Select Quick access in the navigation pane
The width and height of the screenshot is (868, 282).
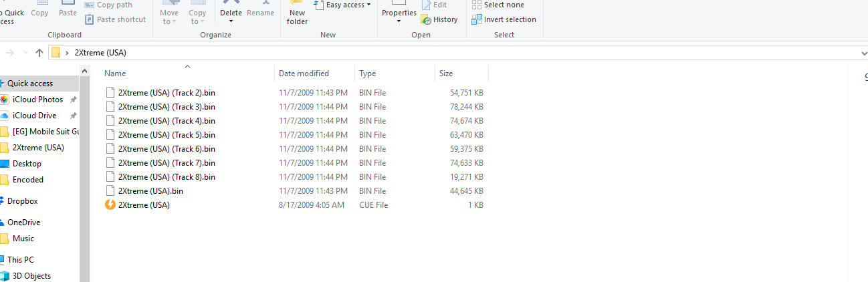click(30, 84)
